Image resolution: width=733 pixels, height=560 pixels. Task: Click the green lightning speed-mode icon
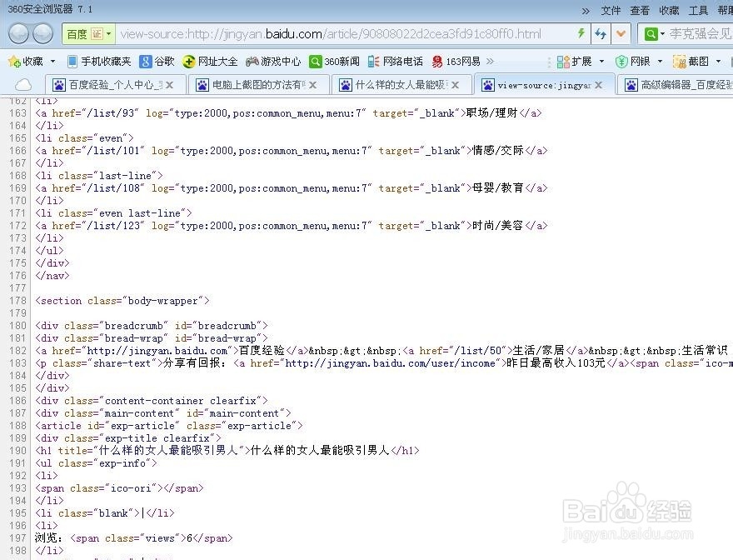coord(581,33)
